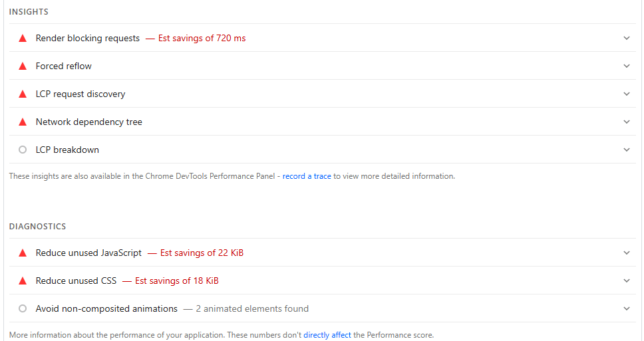Image resolution: width=644 pixels, height=341 pixels.
Task: Expand Render blocking requests chevron
Action: click(626, 39)
